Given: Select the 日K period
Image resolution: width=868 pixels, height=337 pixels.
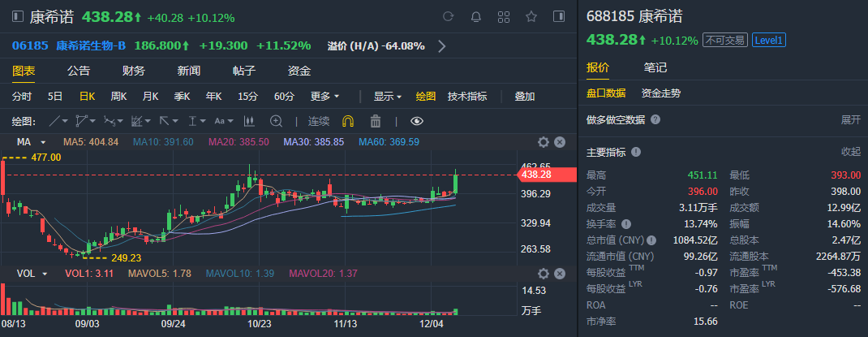Looking at the screenshot, I should [x=87, y=96].
